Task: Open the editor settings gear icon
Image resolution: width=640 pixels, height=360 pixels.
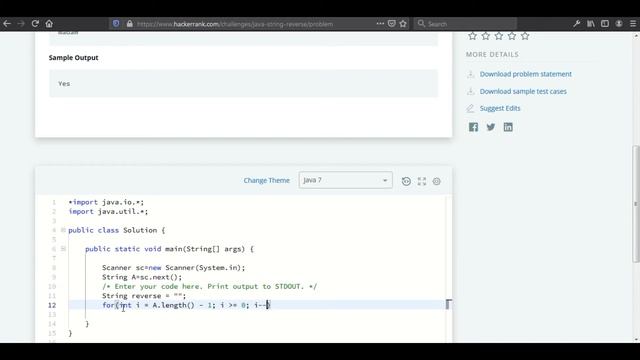Action: [437, 181]
